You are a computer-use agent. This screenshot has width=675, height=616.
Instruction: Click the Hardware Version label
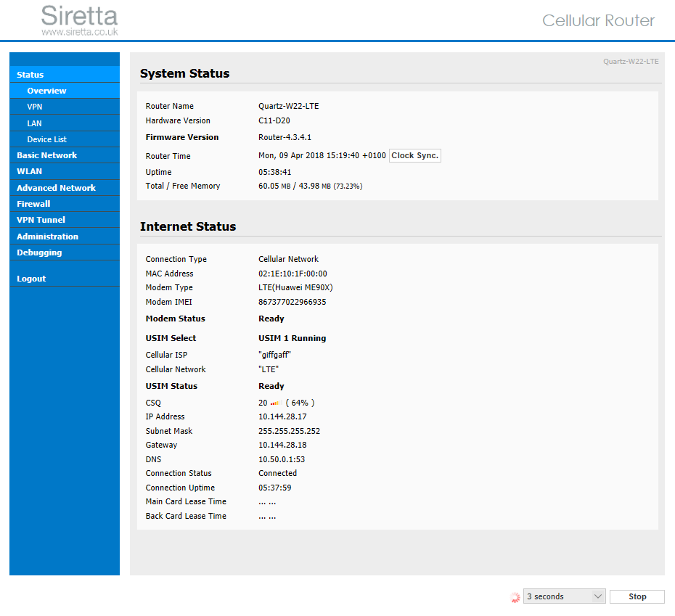click(x=178, y=120)
